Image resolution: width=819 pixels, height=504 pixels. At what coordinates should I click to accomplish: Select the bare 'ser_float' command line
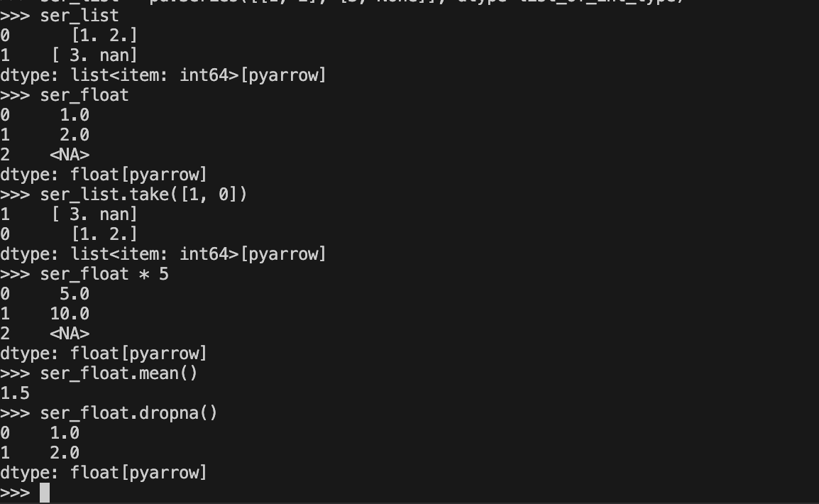pos(65,95)
